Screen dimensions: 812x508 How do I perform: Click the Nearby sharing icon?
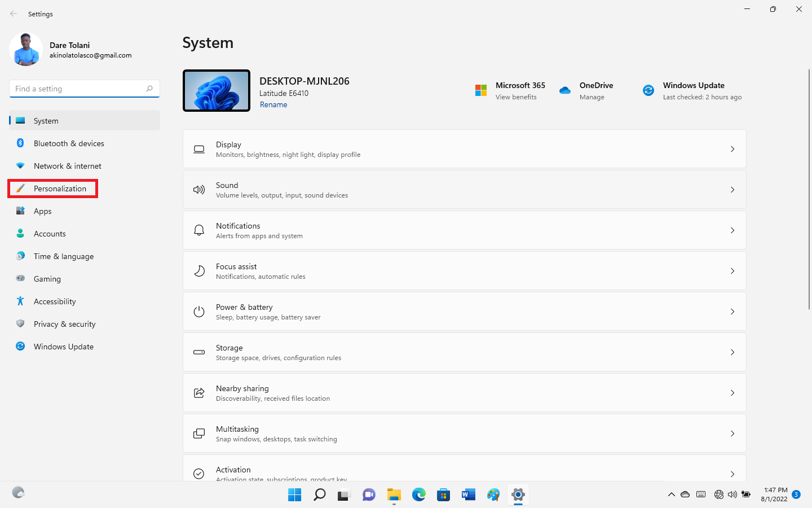click(x=199, y=393)
